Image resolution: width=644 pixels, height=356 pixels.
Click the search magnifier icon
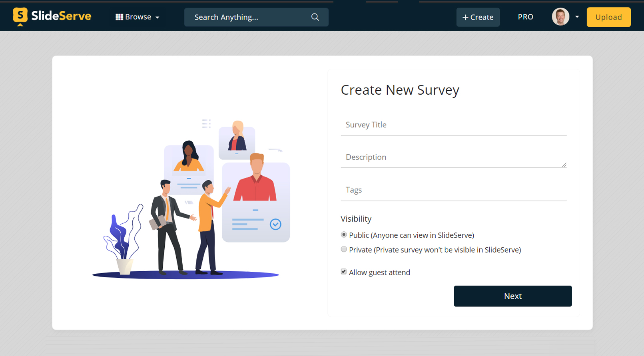tap(315, 17)
